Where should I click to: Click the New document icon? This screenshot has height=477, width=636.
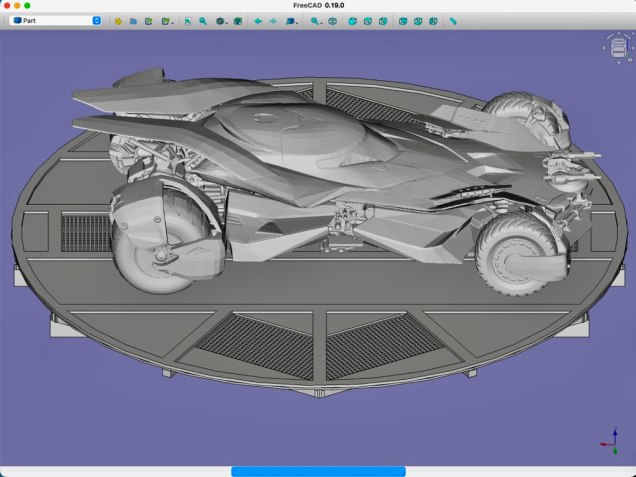(118, 20)
